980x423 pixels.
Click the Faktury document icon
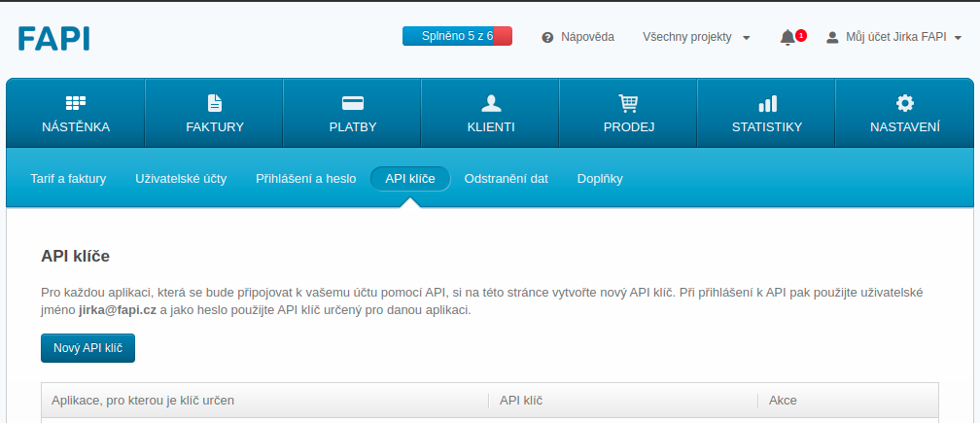pos(215,103)
